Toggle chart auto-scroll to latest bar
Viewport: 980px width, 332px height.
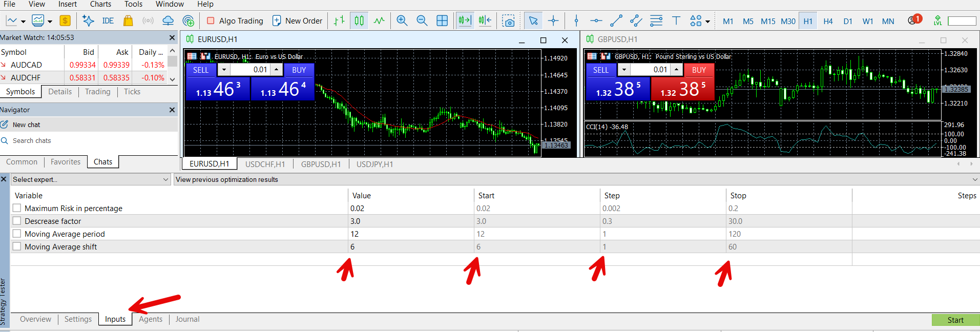point(465,21)
